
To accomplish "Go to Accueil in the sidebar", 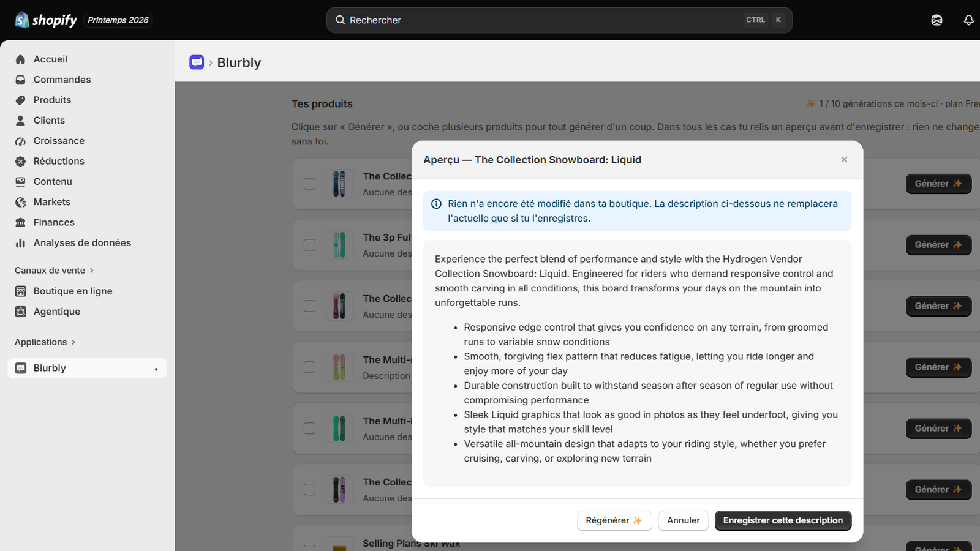I will click(x=87, y=59).
